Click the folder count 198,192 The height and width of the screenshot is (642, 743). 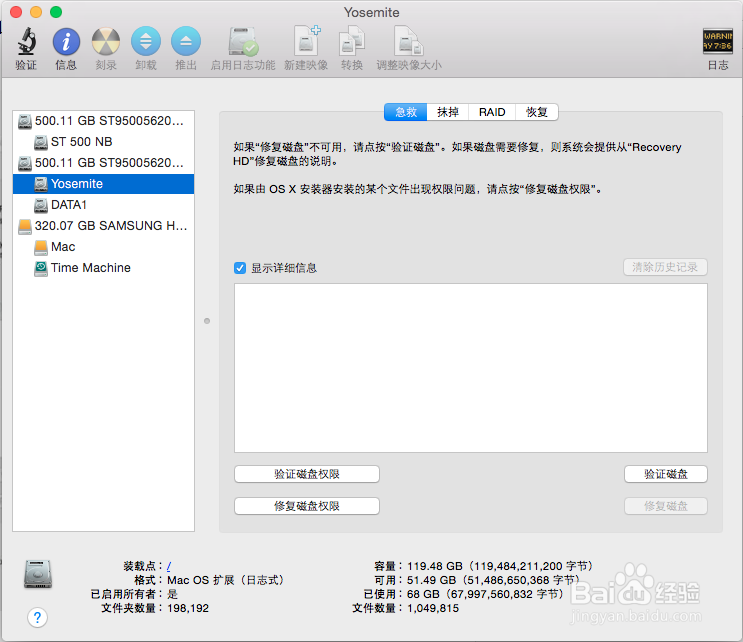(x=188, y=608)
